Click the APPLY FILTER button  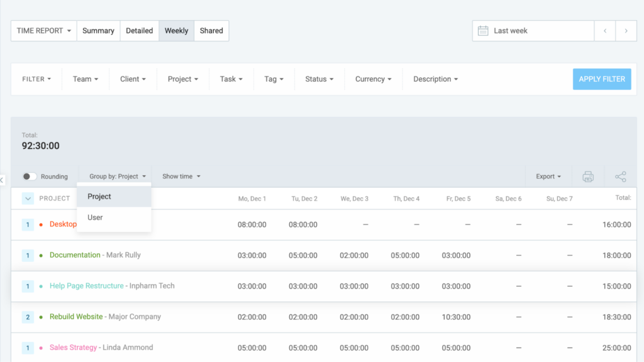click(x=602, y=79)
